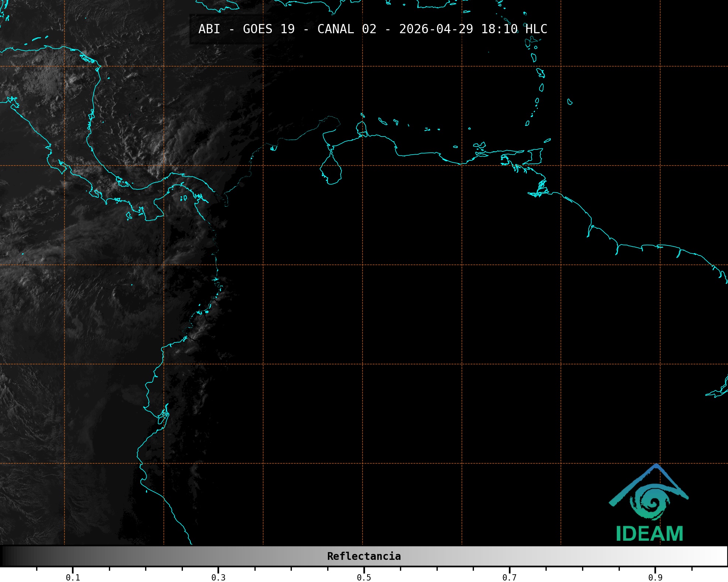The height and width of the screenshot is (582, 728).
Task: Click the 0.5 tick label on colorbar
Action: [x=364, y=578]
